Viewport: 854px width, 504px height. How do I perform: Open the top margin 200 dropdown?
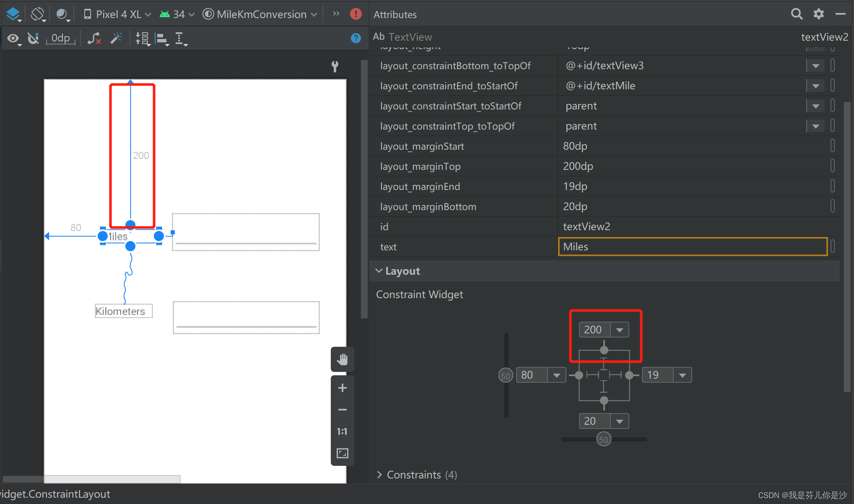pos(620,330)
